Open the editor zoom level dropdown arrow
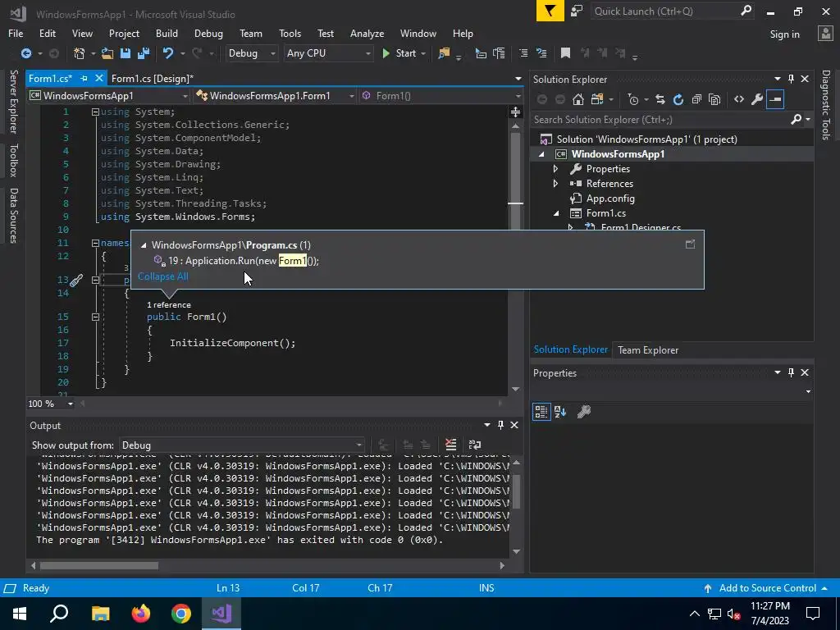This screenshot has width=840, height=630. [x=71, y=404]
